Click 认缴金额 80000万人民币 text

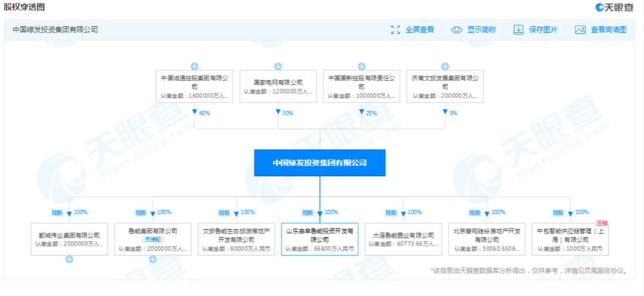click(x=236, y=248)
